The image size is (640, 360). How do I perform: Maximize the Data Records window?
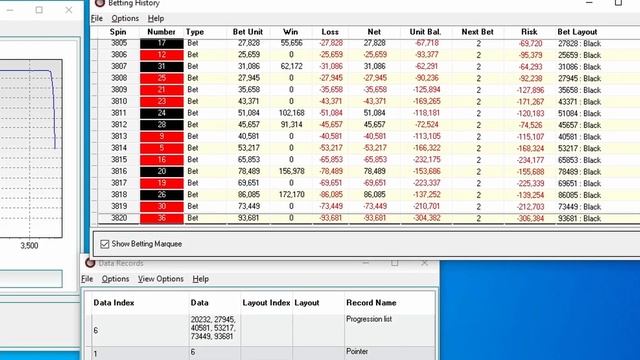[x=394, y=263]
